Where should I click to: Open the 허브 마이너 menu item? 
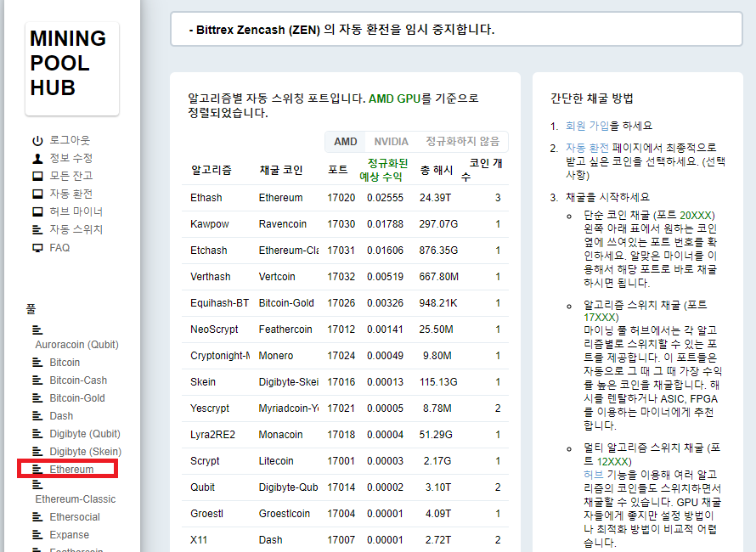[76, 211]
